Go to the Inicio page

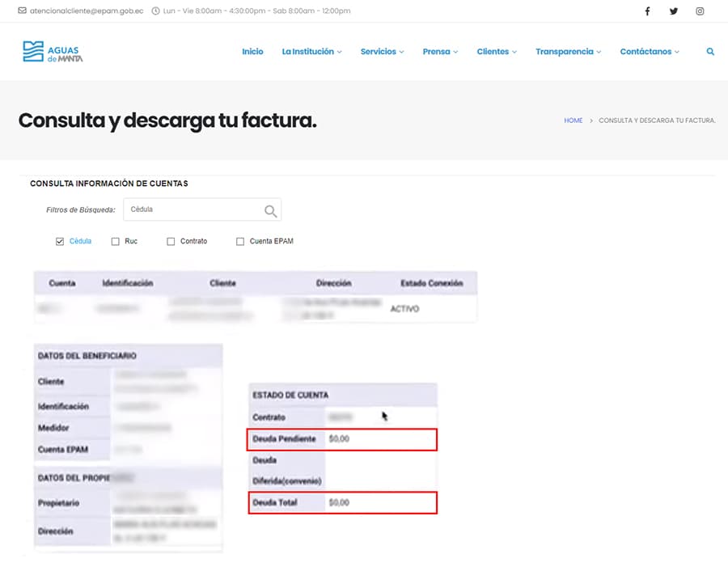coord(252,52)
